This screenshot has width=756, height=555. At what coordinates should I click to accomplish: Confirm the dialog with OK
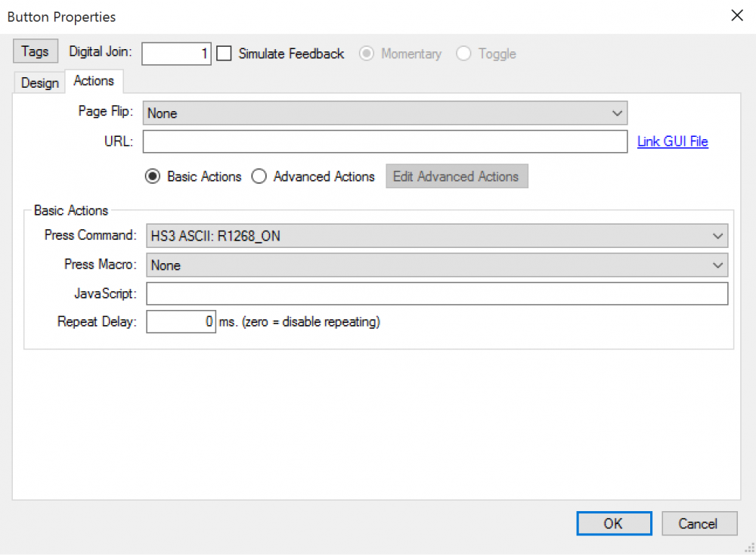click(x=613, y=523)
